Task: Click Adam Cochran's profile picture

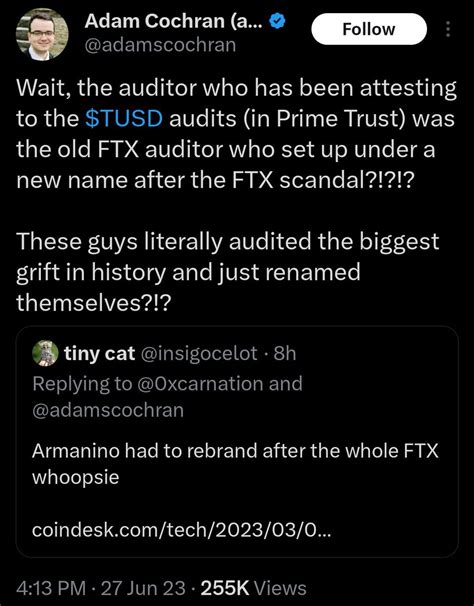Action: tap(42, 34)
